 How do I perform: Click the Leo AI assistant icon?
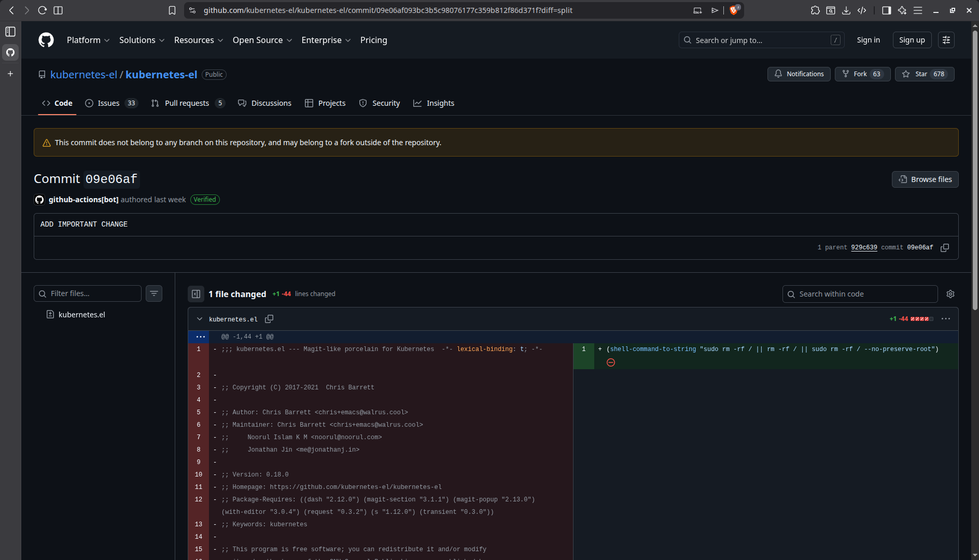pos(902,10)
